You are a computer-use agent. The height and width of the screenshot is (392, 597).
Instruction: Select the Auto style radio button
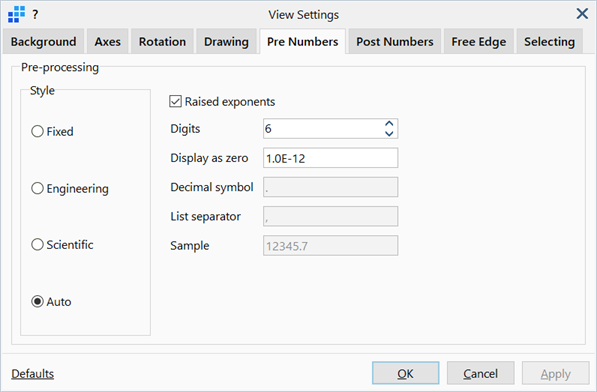(37, 301)
